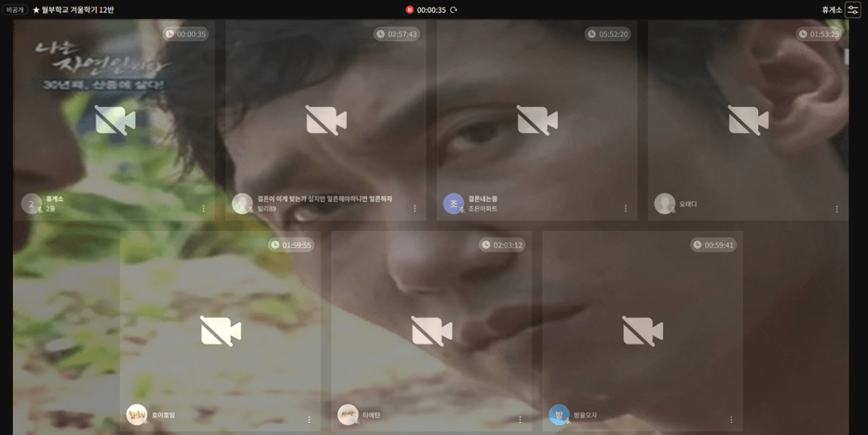The image size is (868, 435).
Task: Click the camera-off icon on 빌리89's tile
Action: click(326, 120)
